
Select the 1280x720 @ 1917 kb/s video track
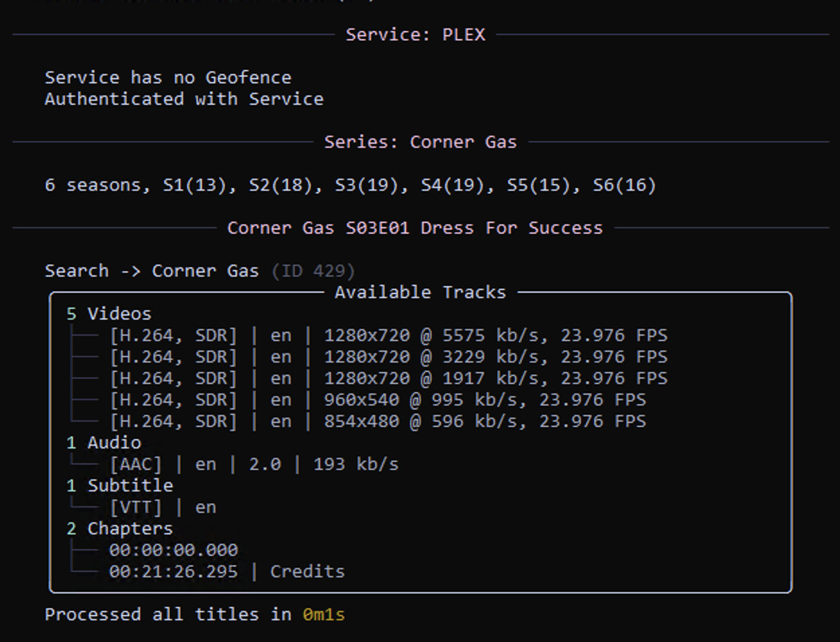click(x=388, y=379)
